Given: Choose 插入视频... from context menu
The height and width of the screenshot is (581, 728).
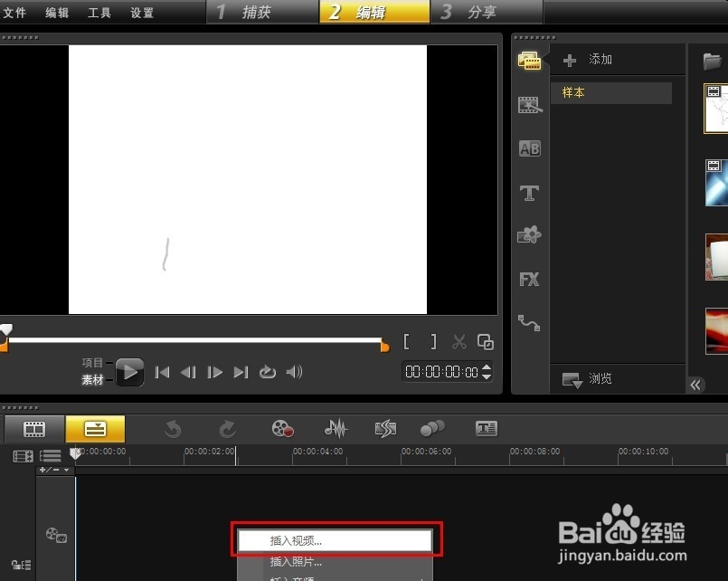Looking at the screenshot, I should (x=335, y=540).
